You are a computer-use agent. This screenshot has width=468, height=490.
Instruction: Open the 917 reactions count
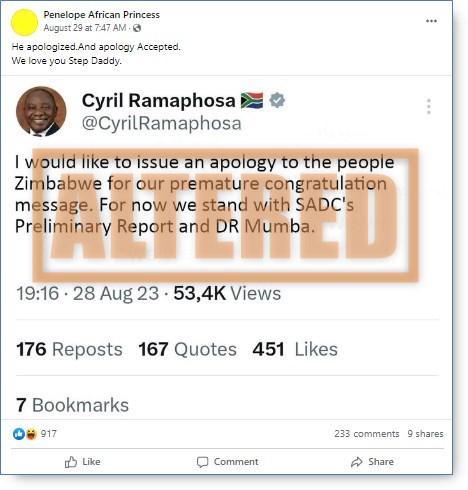pyautogui.click(x=49, y=434)
